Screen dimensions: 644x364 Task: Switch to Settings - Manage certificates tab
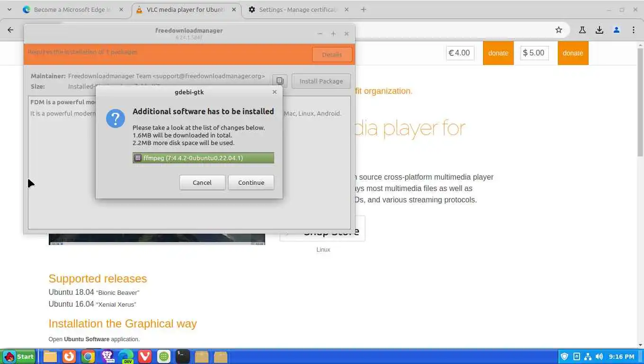coord(298,9)
